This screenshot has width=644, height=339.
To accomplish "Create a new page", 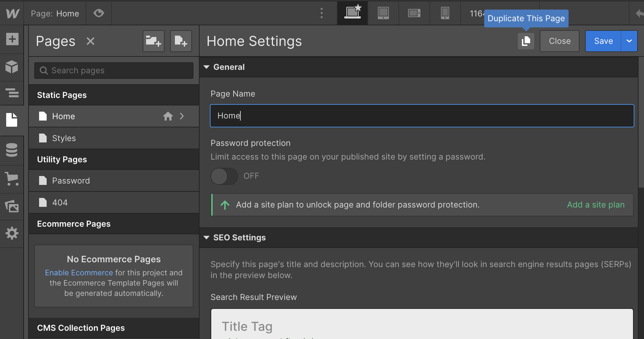I will (x=181, y=41).
